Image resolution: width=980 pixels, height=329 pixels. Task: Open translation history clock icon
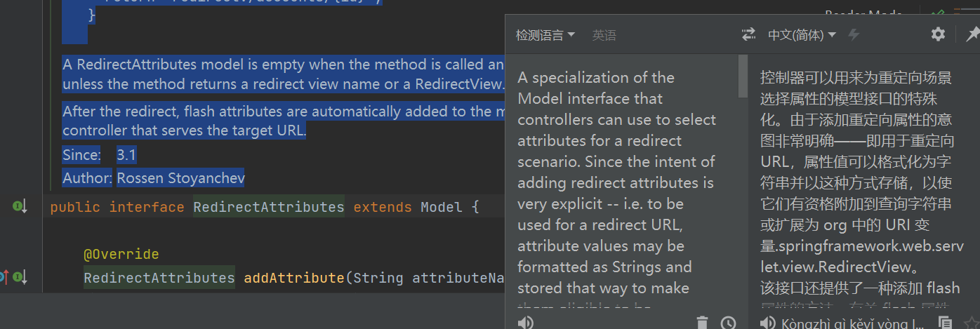(x=729, y=322)
